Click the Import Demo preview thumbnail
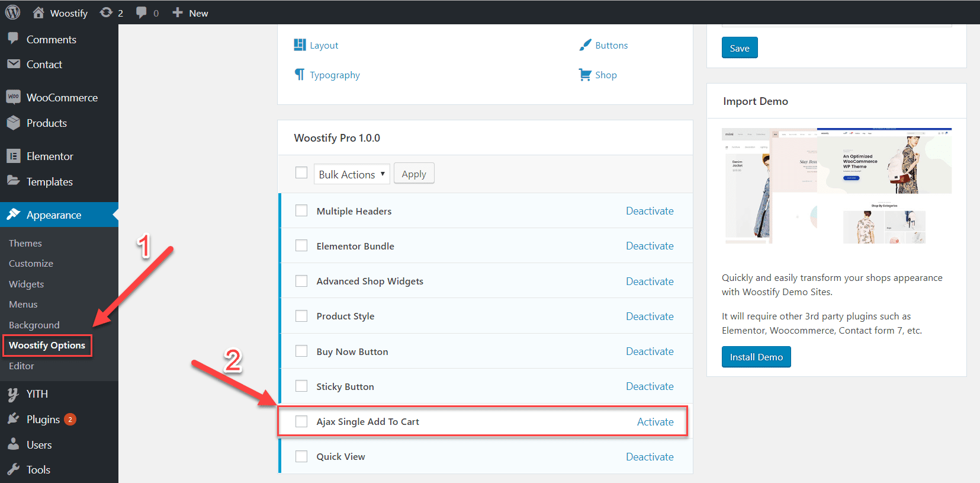 point(836,185)
